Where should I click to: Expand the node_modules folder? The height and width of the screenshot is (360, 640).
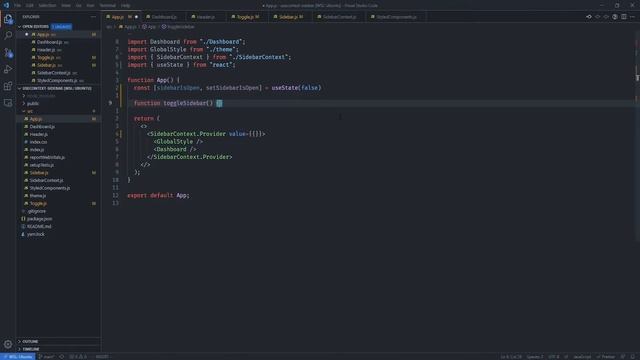point(24,96)
